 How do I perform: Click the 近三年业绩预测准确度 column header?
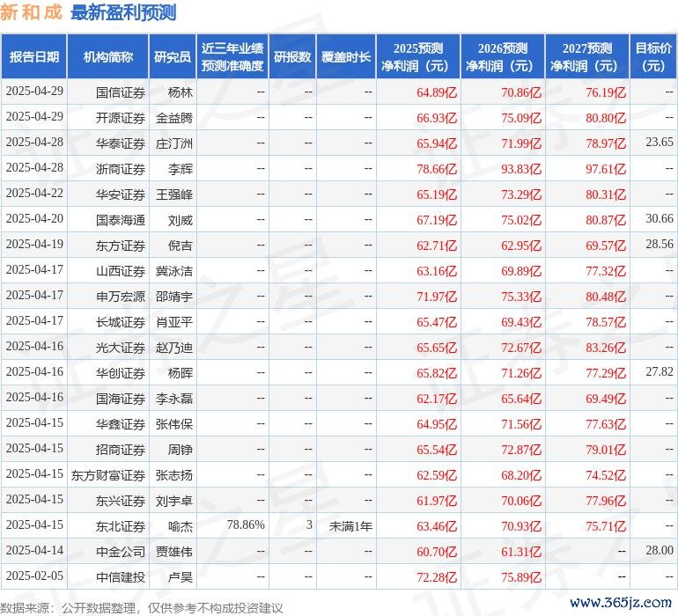232,56
